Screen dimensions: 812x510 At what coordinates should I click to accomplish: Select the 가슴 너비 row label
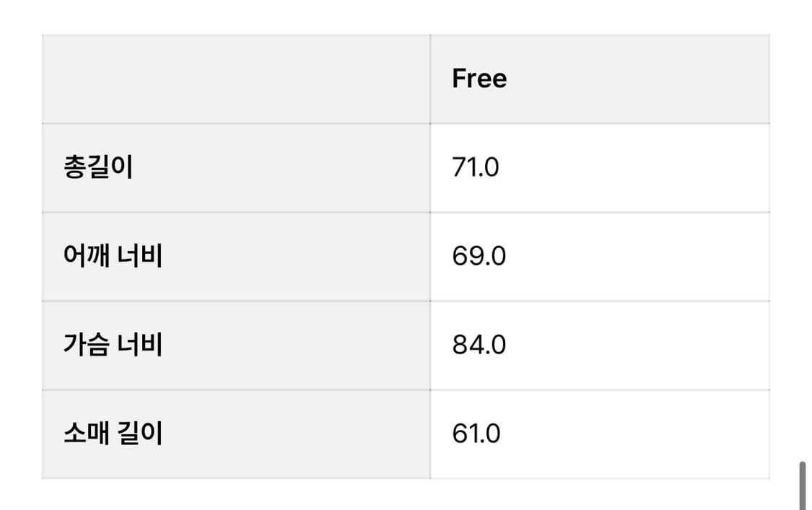(113, 345)
